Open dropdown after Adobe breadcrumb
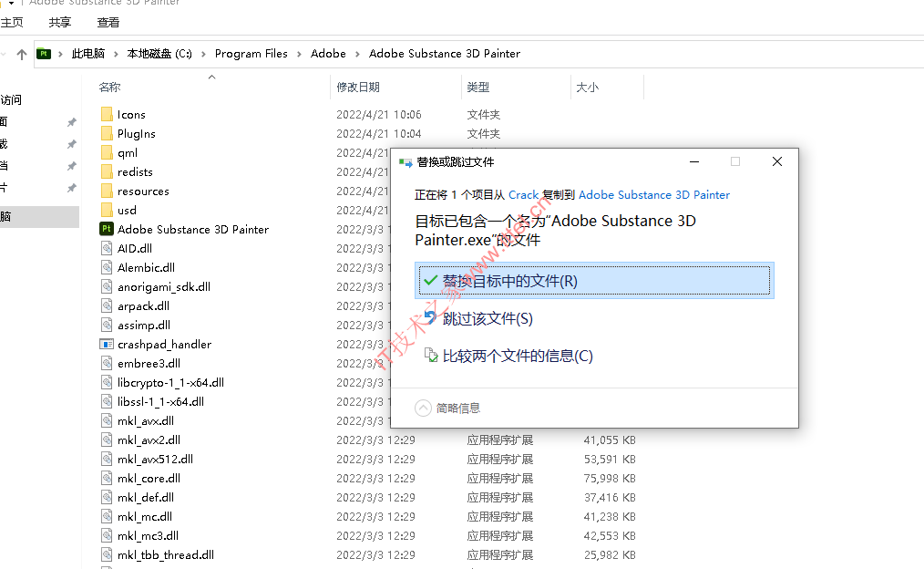This screenshot has width=924, height=569. 357,54
